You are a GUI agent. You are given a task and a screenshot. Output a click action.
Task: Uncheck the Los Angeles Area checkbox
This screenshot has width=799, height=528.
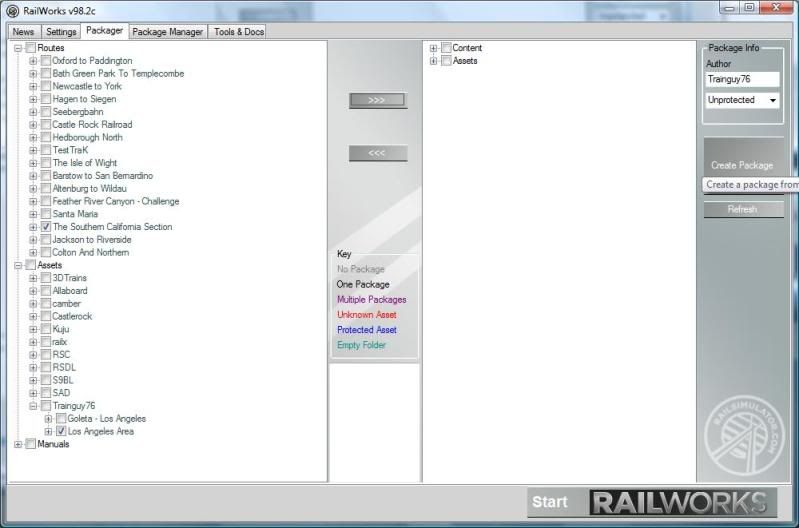pos(61,432)
